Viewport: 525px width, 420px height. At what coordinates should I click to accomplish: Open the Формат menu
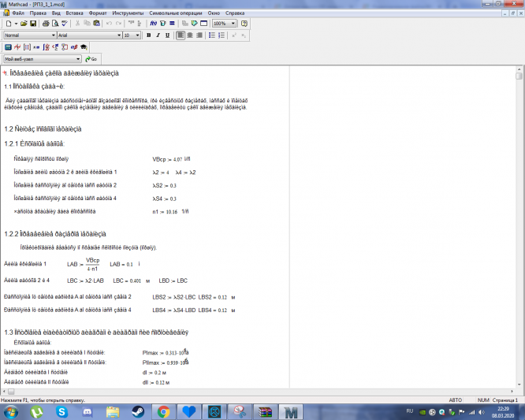98,13
